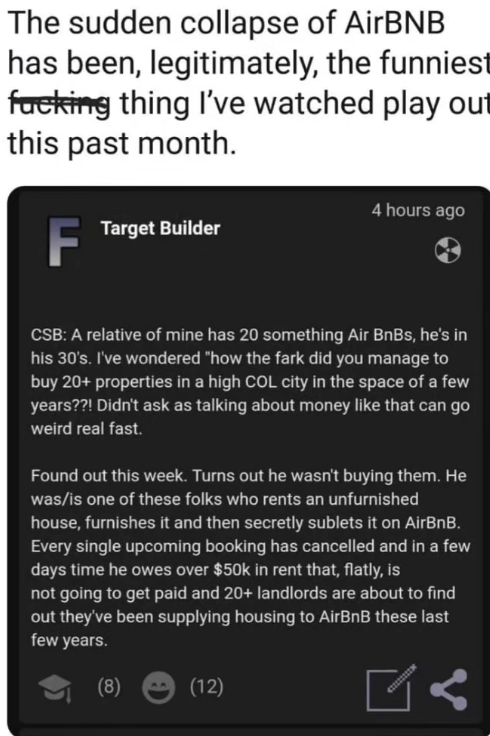Click the (8) smart vote count

(x=109, y=687)
